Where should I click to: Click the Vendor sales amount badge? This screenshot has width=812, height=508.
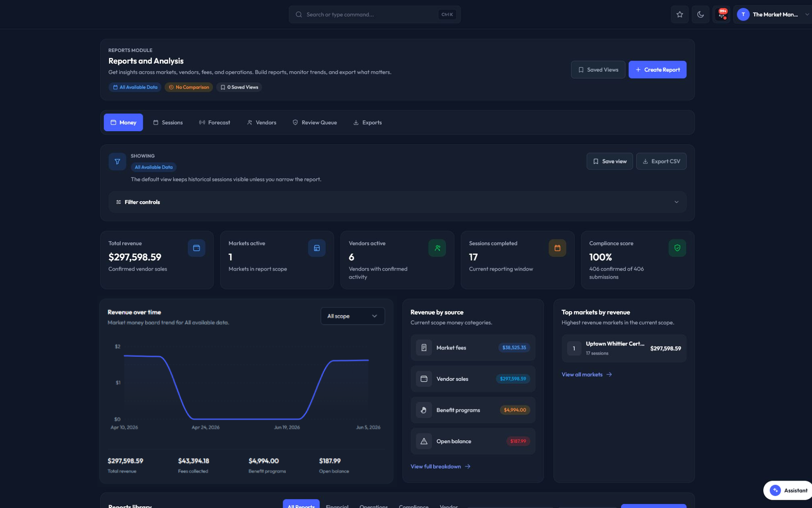(513, 379)
